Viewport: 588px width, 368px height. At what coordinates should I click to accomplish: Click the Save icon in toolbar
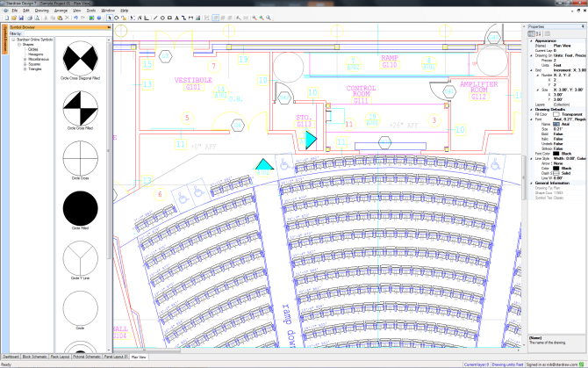tap(20, 18)
